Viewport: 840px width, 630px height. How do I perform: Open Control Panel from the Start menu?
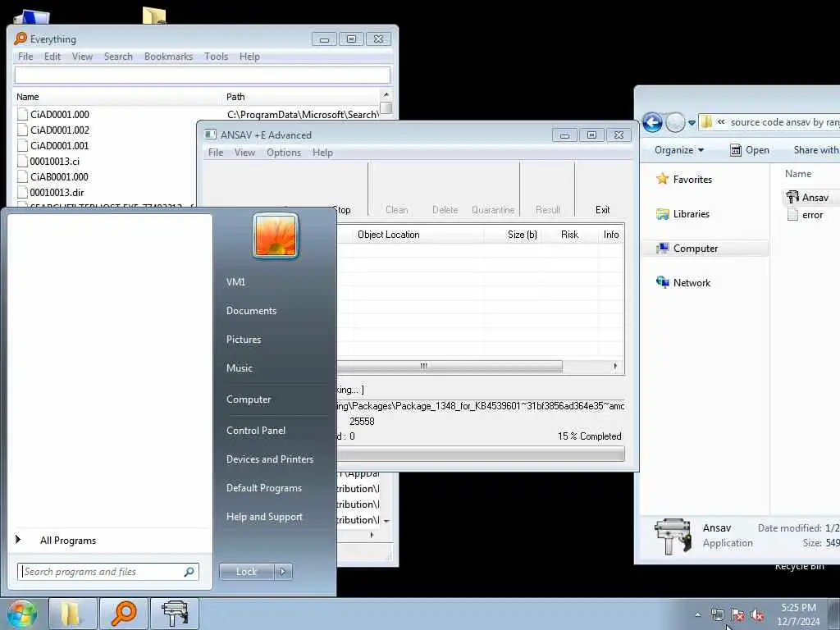(256, 430)
